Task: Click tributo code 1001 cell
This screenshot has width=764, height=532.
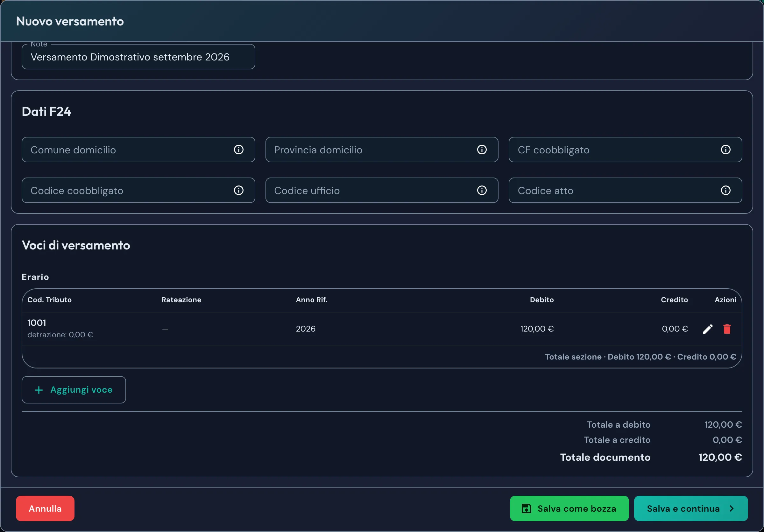Action: click(37, 323)
